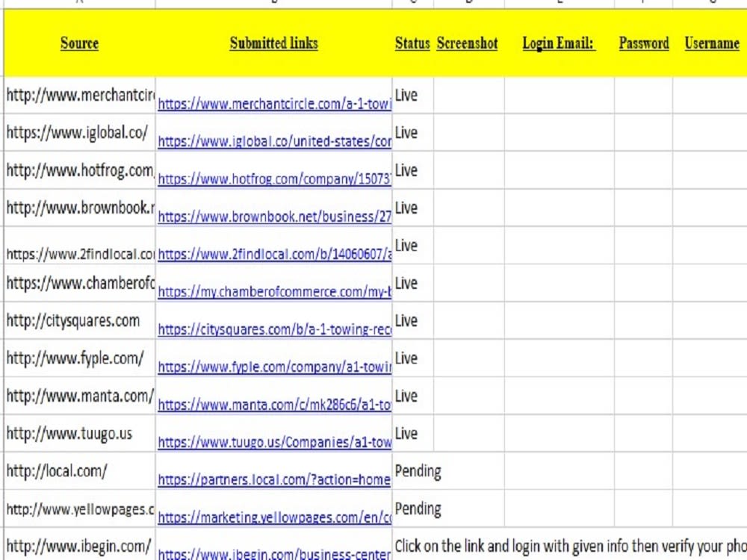Open the fyple.com/company submitted link
Screen dimensions: 747x560
click(x=274, y=367)
